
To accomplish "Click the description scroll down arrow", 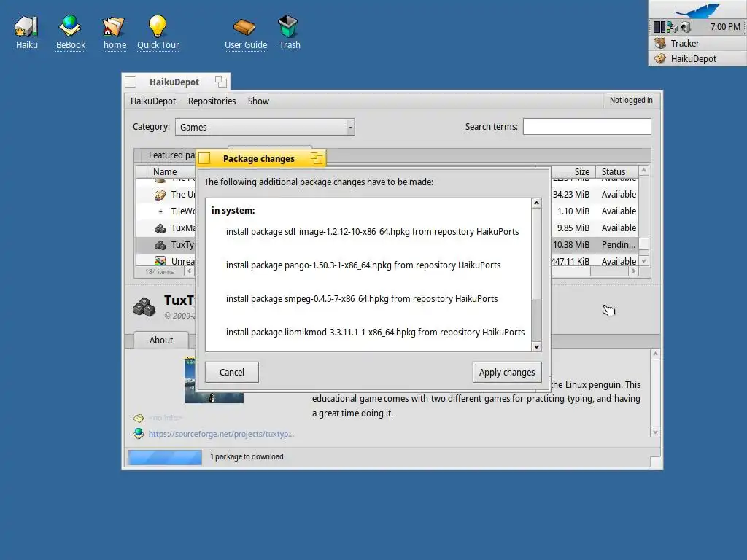I will [655, 432].
